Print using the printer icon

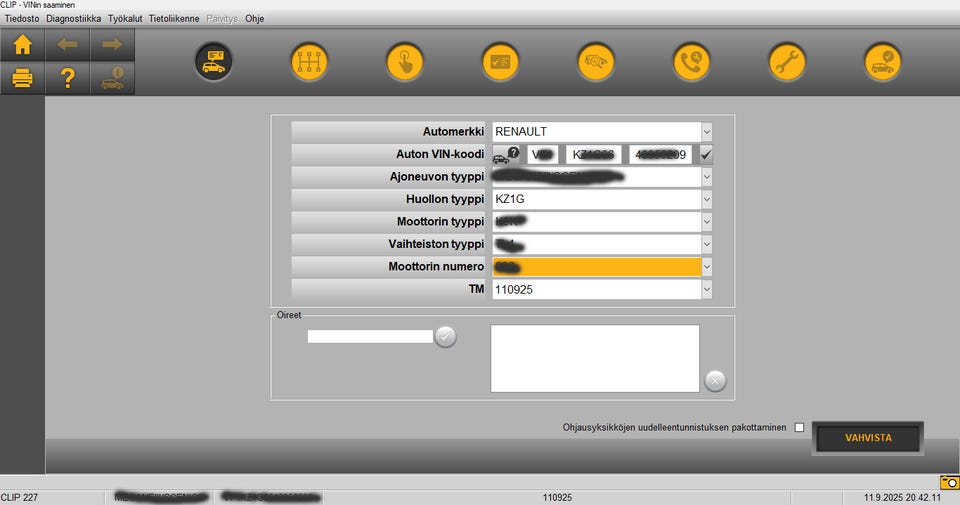[23, 78]
